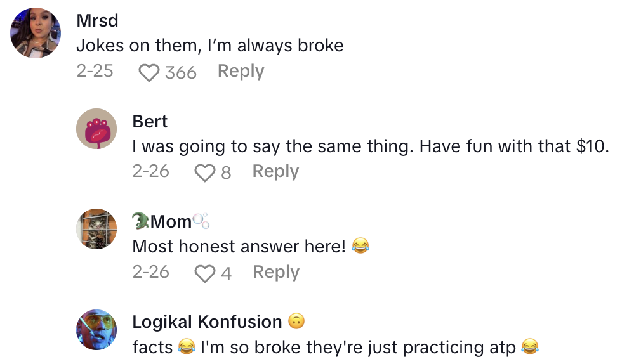
Task: Like Mrsd's comment with heart icon
Action: [149, 72]
